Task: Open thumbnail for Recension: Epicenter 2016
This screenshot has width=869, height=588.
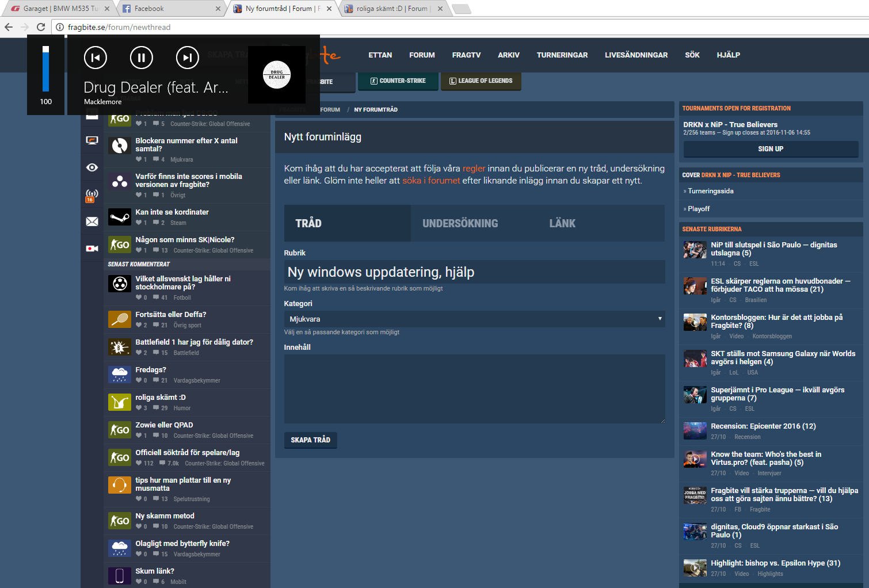Action: click(x=695, y=431)
